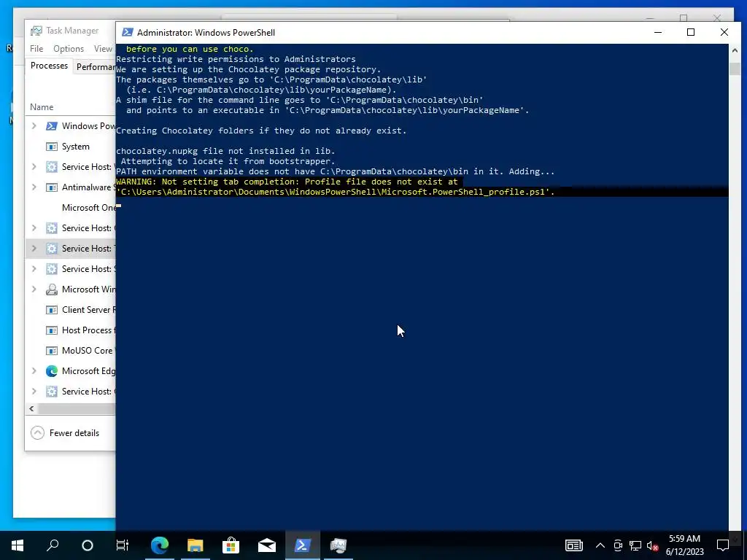Expand the highlighted Service Host row
This screenshot has height=560, width=747.
(x=34, y=249)
